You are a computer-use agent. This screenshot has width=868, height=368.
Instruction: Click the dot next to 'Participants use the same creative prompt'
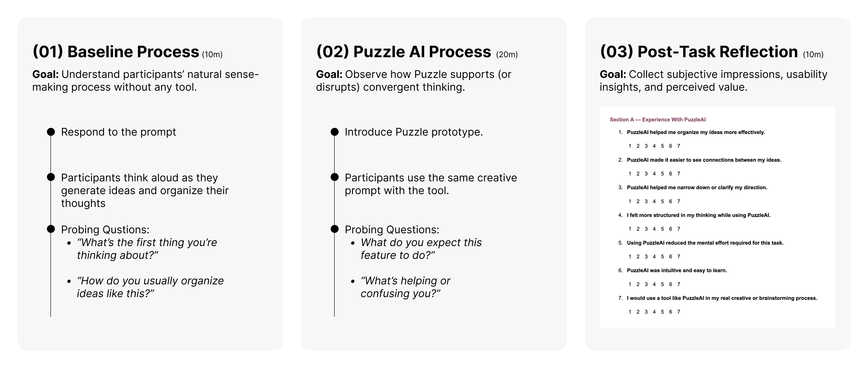[334, 177]
